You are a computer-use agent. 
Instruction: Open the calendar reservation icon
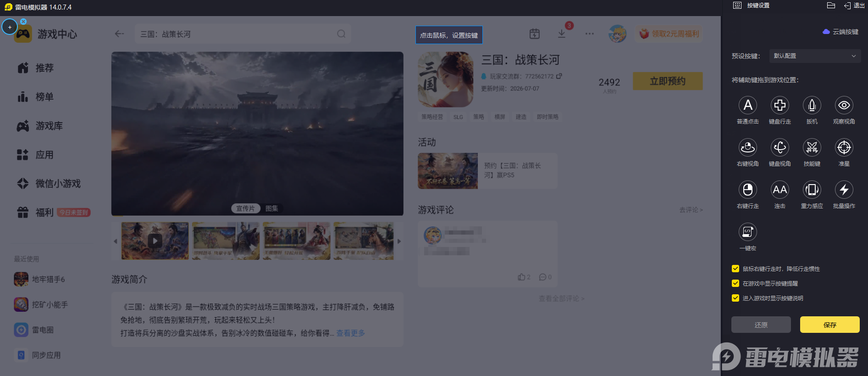[535, 34]
